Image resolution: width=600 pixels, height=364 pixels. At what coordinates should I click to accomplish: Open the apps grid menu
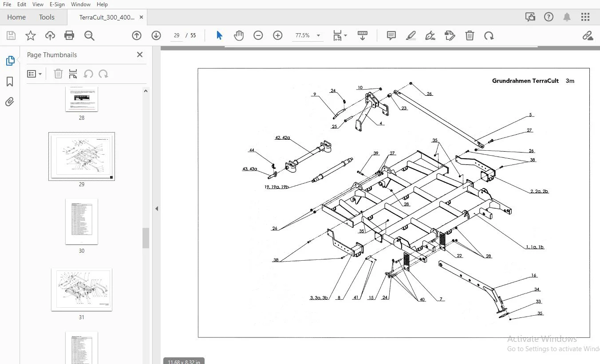point(585,17)
